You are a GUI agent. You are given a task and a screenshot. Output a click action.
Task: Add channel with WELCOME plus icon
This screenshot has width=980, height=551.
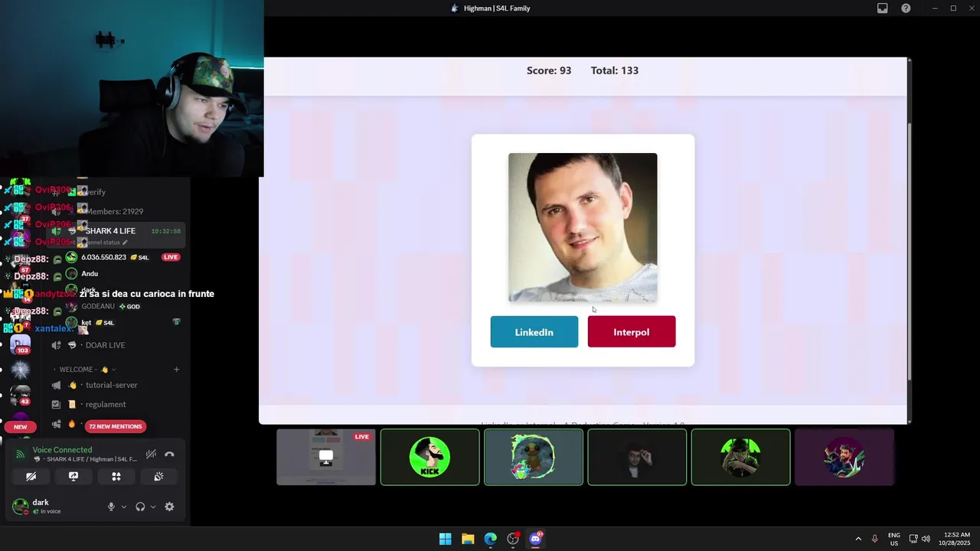176,370
